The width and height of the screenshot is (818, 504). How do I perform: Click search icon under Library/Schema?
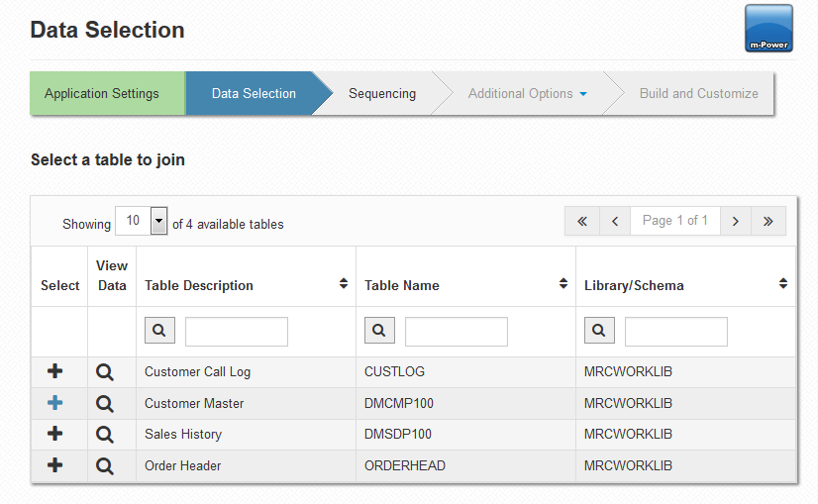point(599,331)
